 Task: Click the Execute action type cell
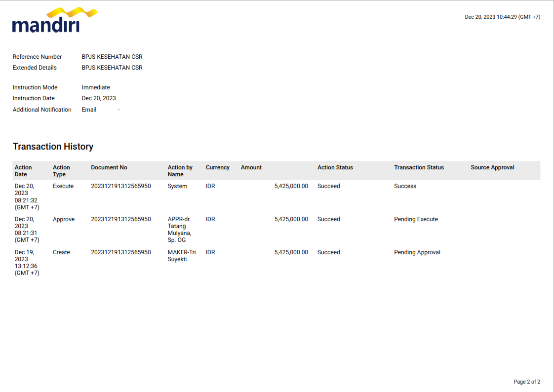point(63,186)
